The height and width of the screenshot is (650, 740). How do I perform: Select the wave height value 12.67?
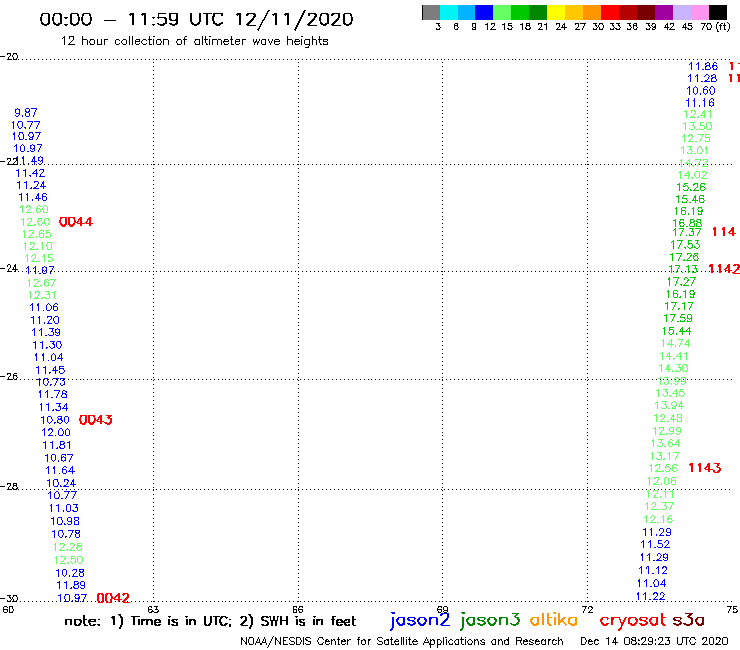click(x=42, y=283)
